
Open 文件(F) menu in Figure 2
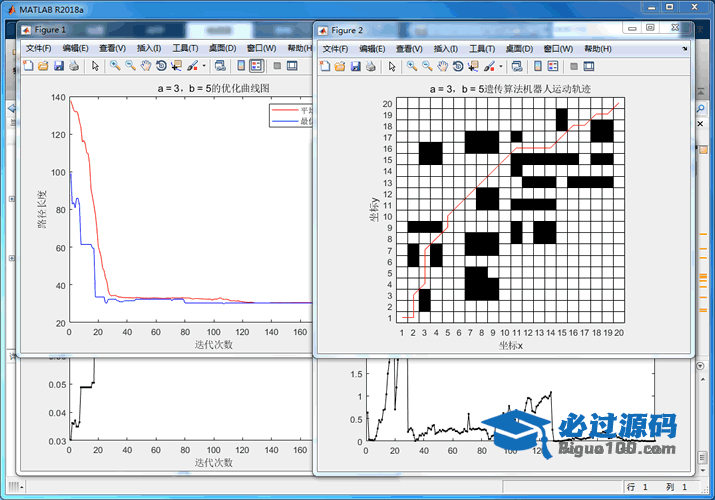(x=335, y=49)
